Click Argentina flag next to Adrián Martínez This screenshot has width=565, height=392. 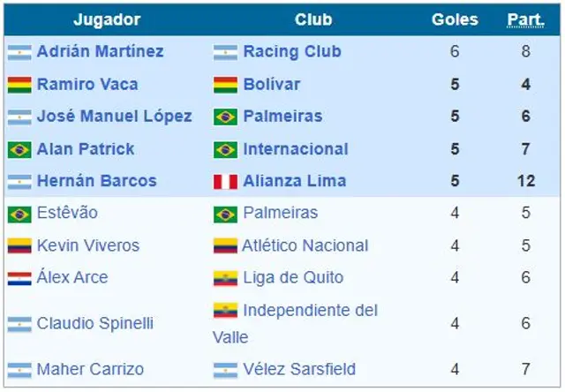tap(19, 52)
